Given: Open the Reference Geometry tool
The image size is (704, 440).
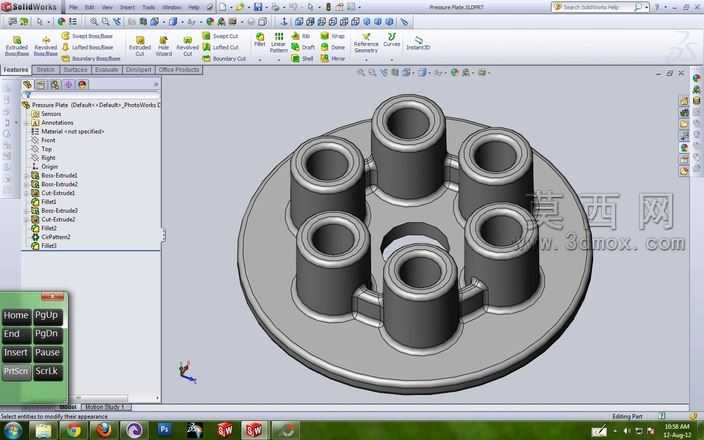Looking at the screenshot, I should pyautogui.click(x=366, y=43).
